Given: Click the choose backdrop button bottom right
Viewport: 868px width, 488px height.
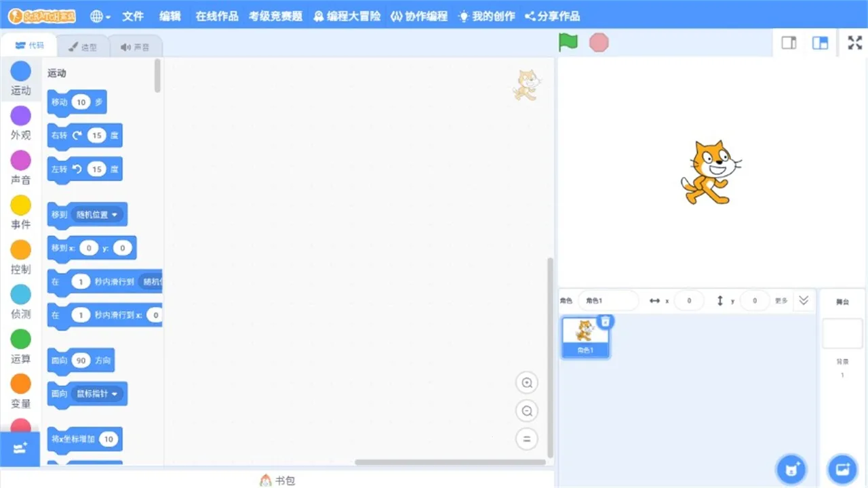Looking at the screenshot, I should tap(842, 469).
